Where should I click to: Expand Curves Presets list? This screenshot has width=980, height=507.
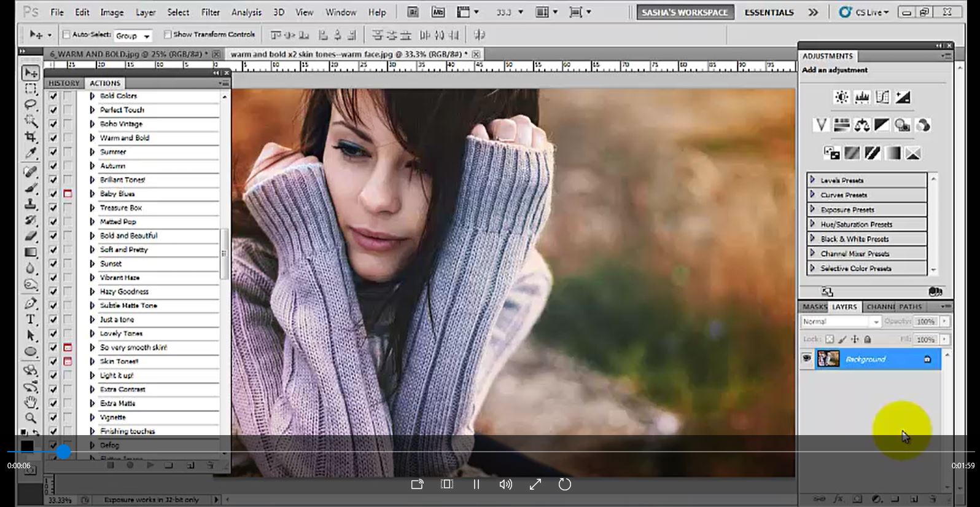812,195
